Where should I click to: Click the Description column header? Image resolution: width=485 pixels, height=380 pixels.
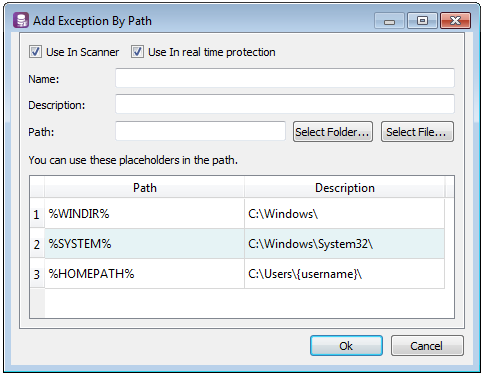(x=345, y=188)
